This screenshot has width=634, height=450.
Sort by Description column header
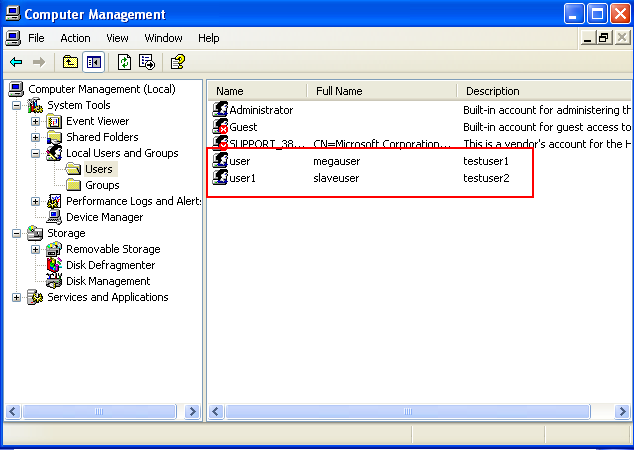tap(545, 91)
